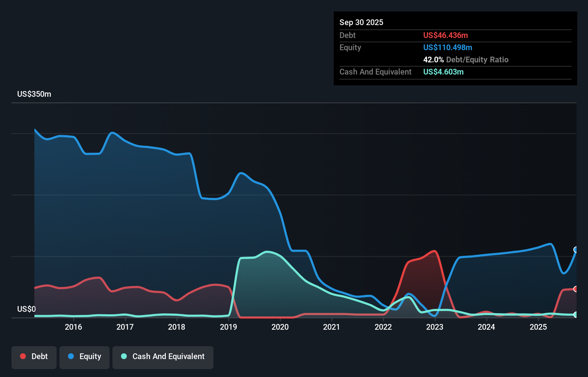Click the red Debt endpoint marker

[576, 289]
